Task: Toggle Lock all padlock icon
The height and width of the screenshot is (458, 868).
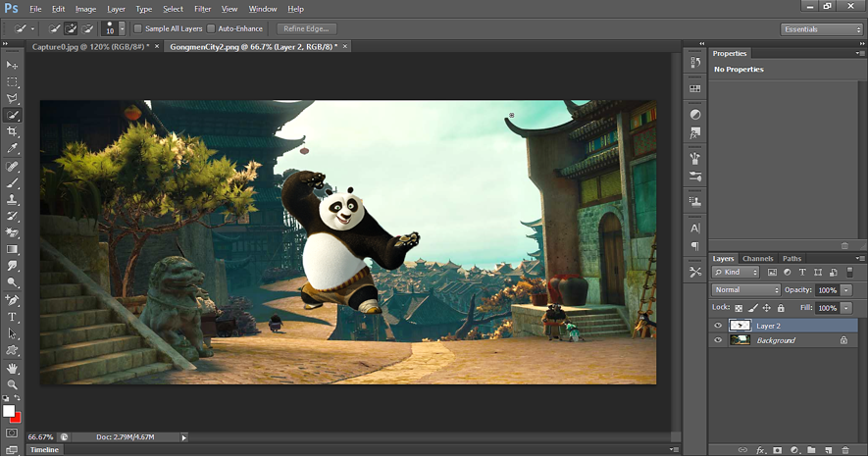Action: (781, 308)
